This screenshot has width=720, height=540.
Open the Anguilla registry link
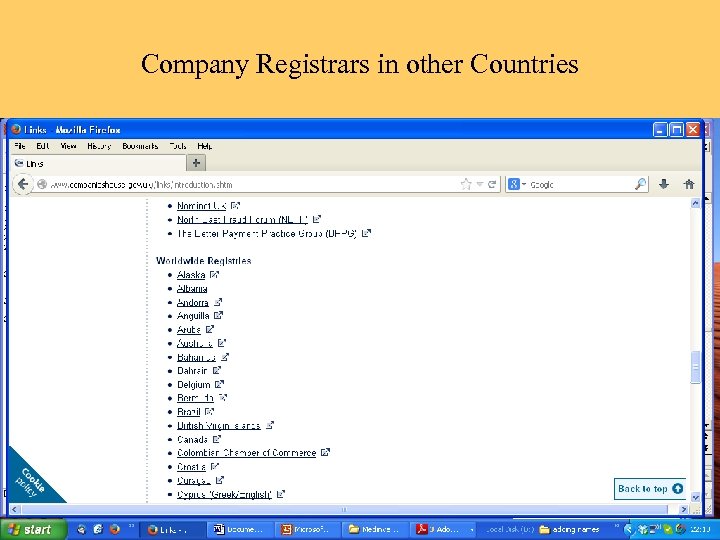[x=193, y=316]
